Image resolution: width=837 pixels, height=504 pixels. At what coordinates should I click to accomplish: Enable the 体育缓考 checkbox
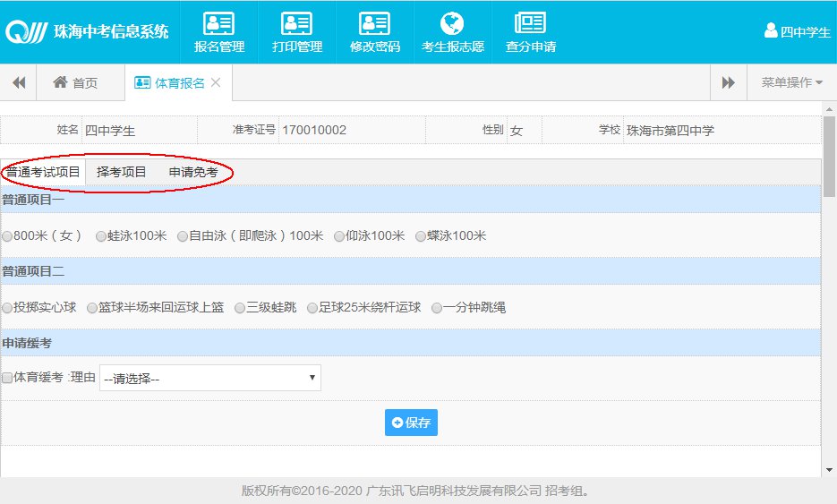[8, 378]
